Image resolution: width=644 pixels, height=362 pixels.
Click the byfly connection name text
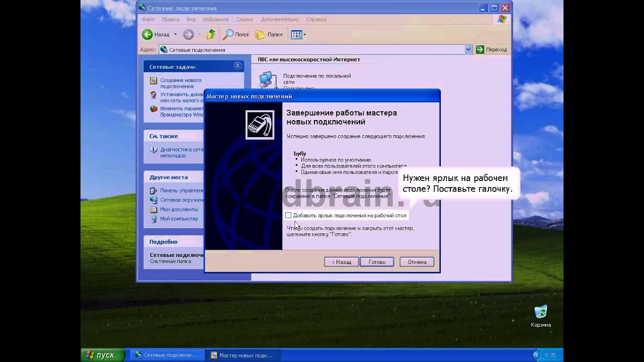(300, 153)
